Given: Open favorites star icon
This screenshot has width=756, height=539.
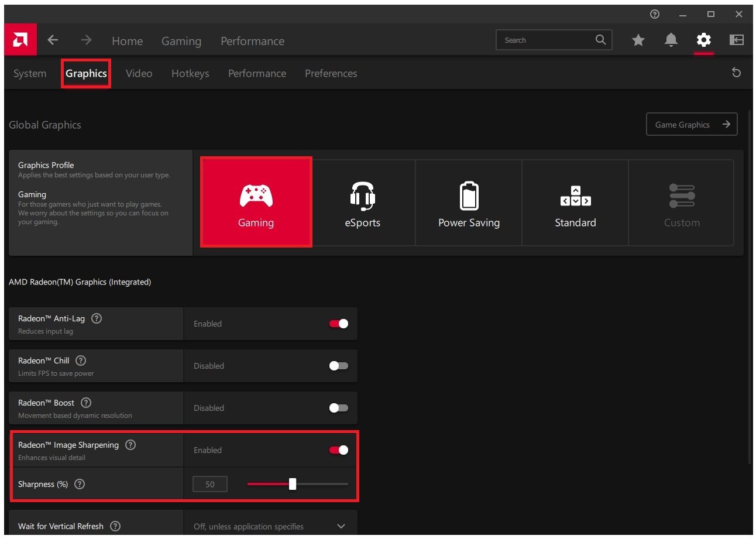Looking at the screenshot, I should coord(638,40).
